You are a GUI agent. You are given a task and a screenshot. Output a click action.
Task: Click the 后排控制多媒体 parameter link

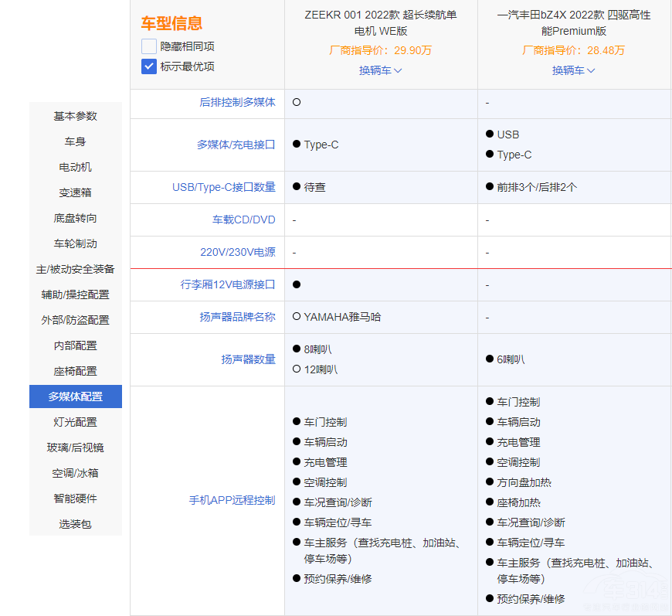237,102
